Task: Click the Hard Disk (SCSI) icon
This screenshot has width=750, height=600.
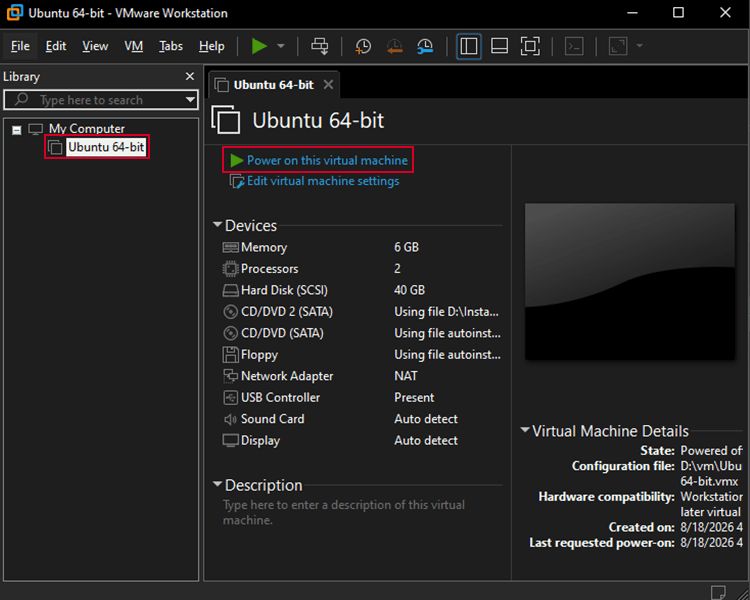Action: click(230, 290)
